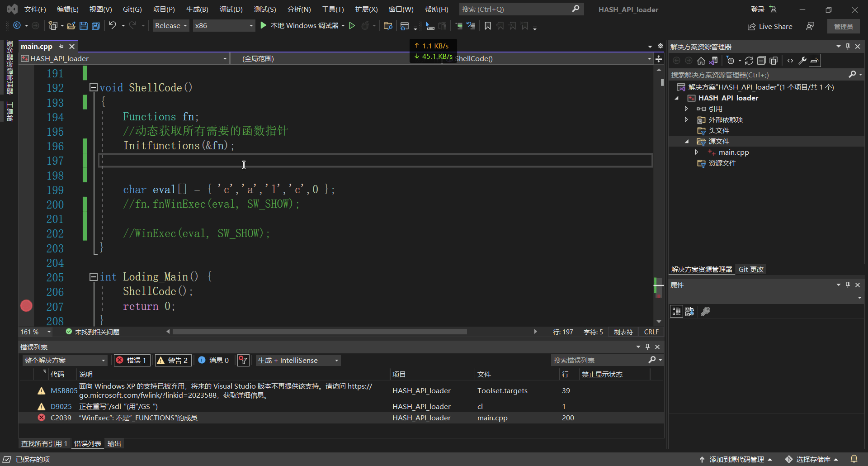Viewport: 868px width, 466px height.
Task: Open the Git(G) menu
Action: (132, 9)
